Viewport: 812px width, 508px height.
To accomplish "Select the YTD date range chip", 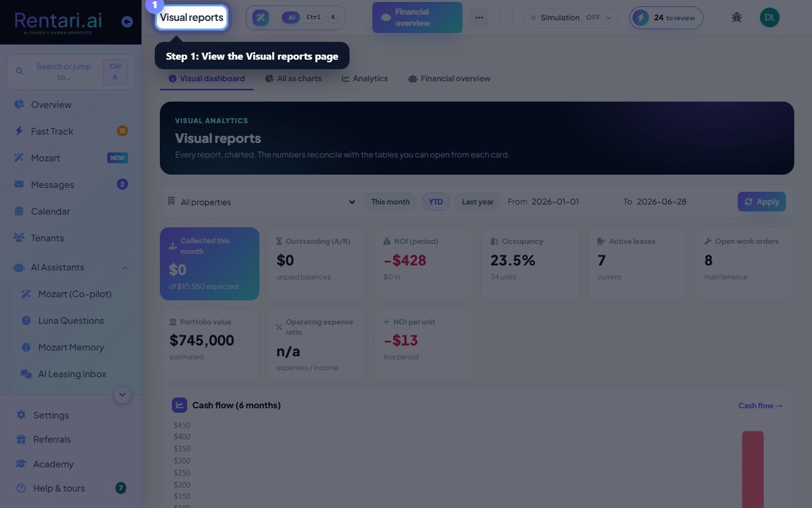I will 436,202.
